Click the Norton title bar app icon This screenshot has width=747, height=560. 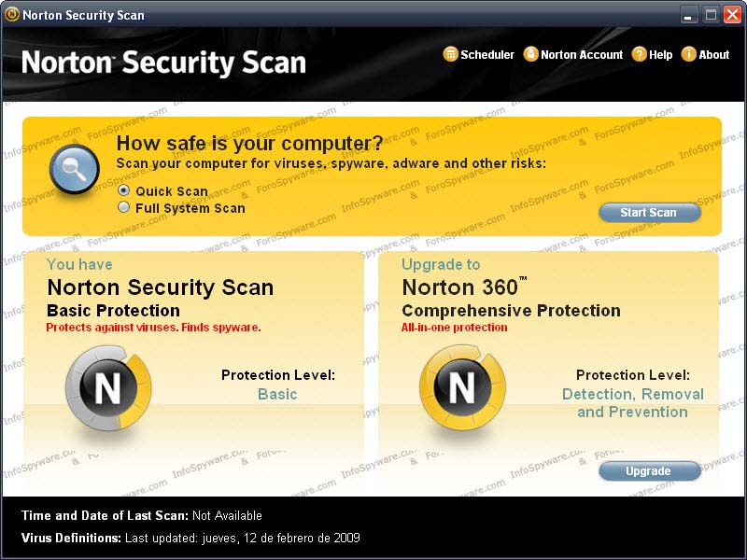tap(11, 14)
